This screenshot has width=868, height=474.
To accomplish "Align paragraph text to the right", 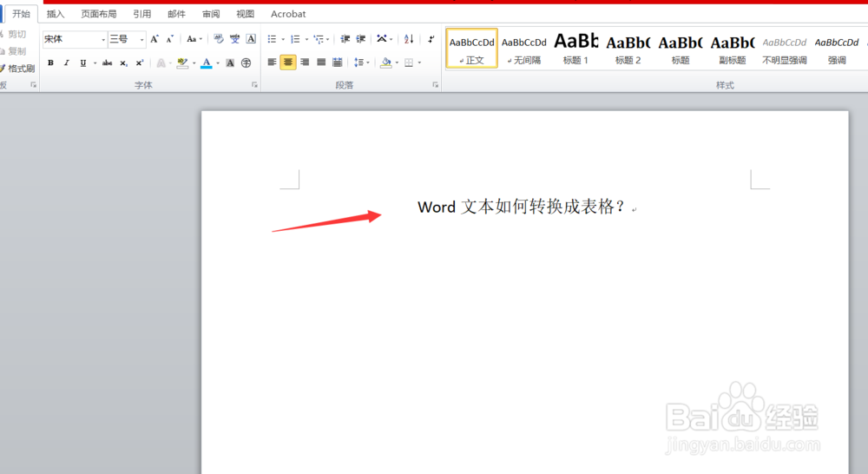I will pos(305,62).
